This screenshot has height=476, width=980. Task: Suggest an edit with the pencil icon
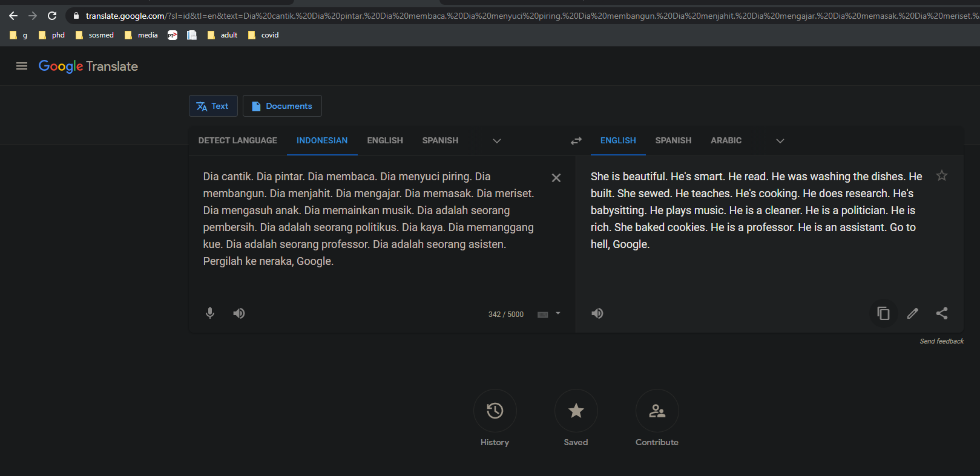913,313
